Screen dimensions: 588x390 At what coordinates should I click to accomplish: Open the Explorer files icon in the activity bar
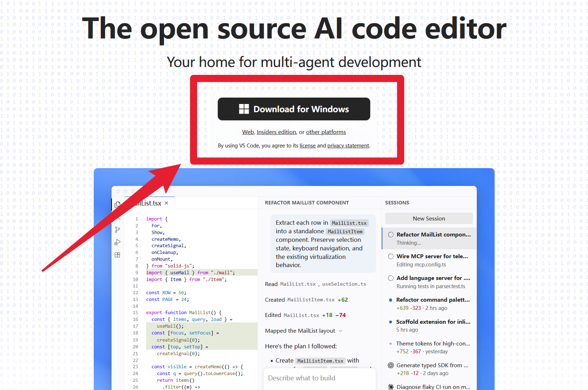click(x=117, y=204)
